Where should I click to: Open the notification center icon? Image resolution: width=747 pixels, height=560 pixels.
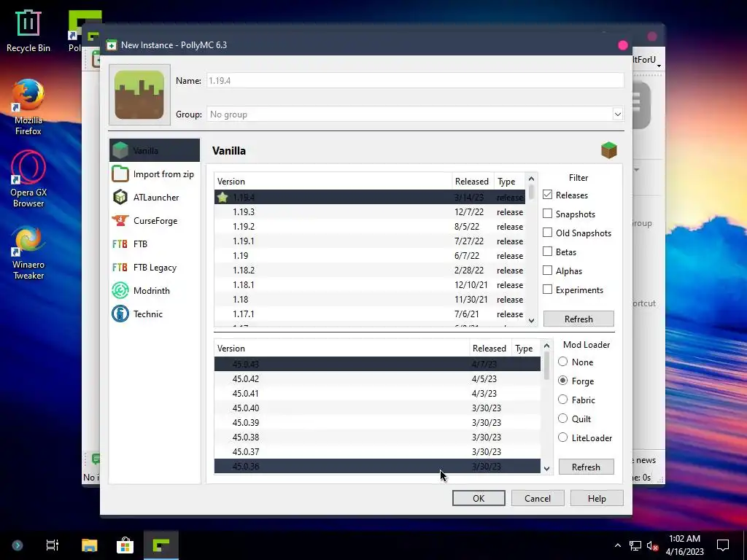tap(723, 545)
